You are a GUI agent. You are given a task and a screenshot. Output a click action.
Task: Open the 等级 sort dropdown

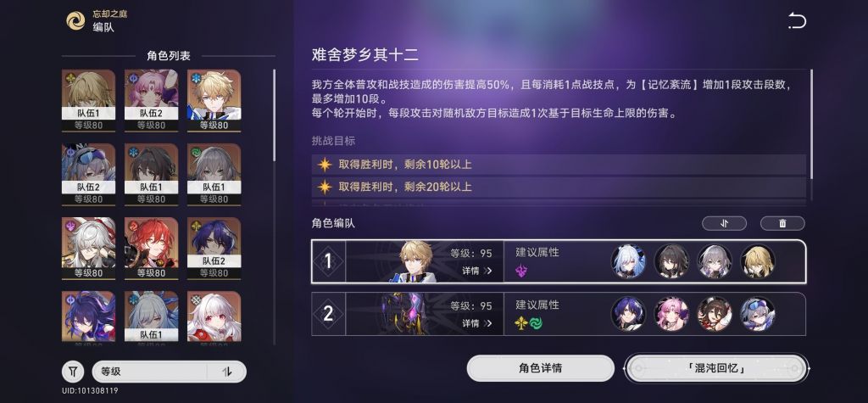click(149, 372)
